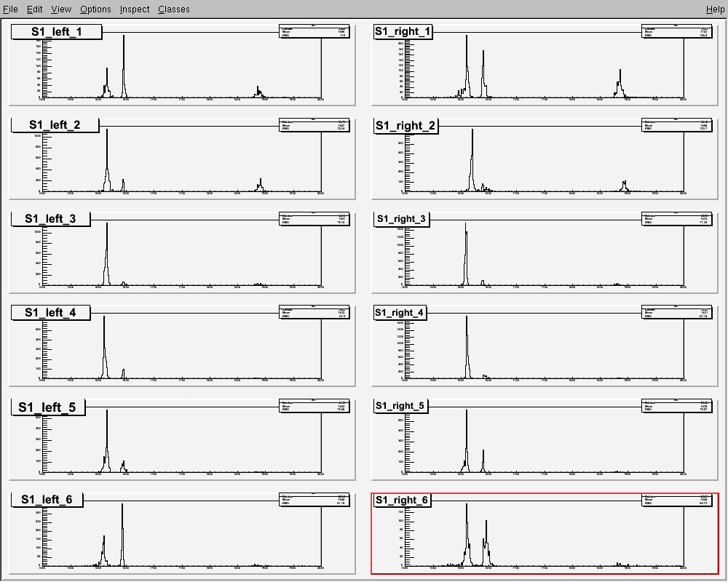
Task: Select the S1_left_2 histogram title
Action: [x=55, y=125]
